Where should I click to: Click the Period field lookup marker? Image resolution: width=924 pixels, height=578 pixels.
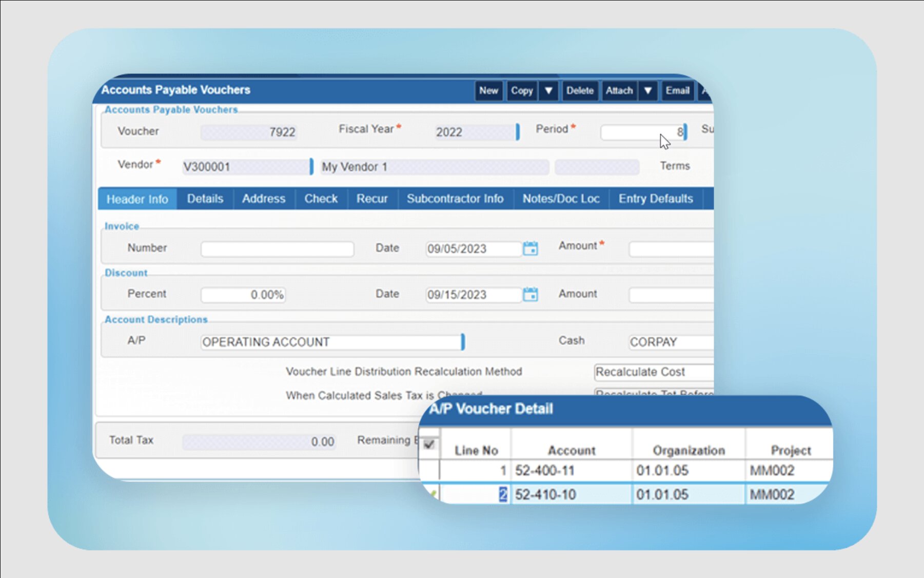[x=685, y=132]
